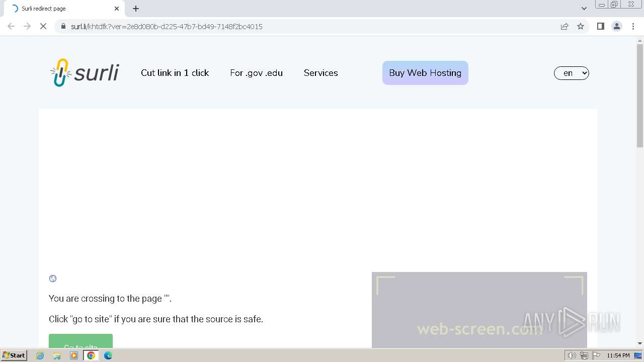Open the language selector dropdown
The width and height of the screenshot is (644, 362).
(x=572, y=73)
